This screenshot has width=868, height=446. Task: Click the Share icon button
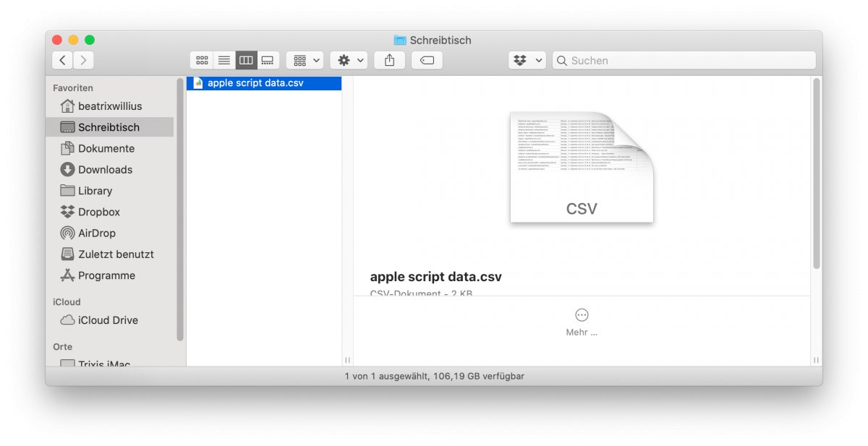pyautogui.click(x=389, y=61)
